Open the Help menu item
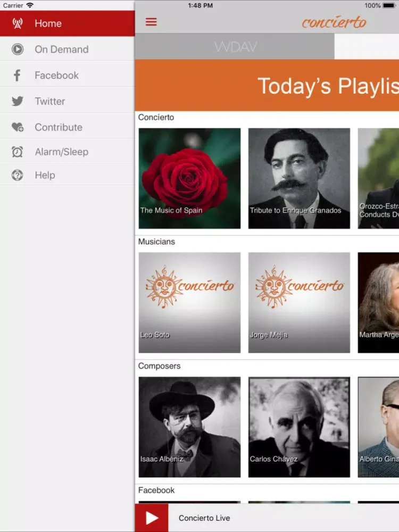Image resolution: width=399 pixels, height=532 pixels. tap(67, 175)
